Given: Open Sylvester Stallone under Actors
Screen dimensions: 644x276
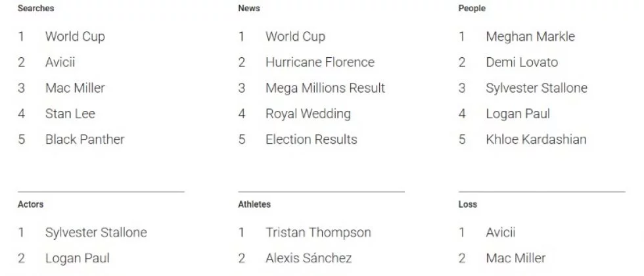Looking at the screenshot, I should coord(96,233).
